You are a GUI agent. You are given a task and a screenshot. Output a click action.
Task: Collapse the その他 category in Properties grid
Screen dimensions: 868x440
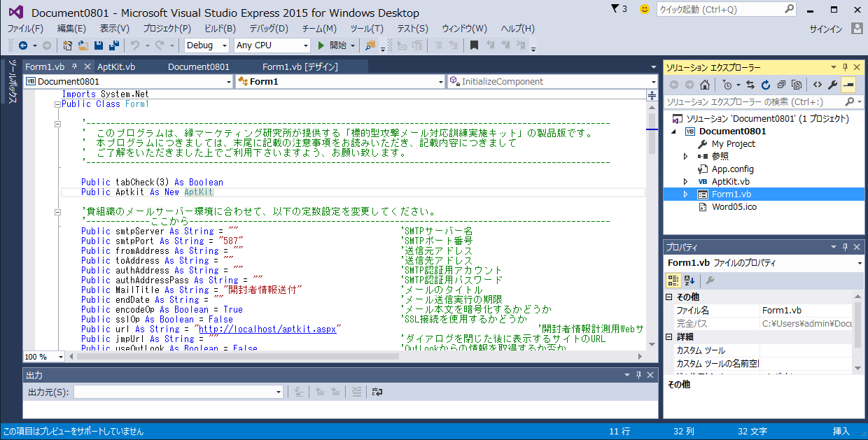pyautogui.click(x=670, y=297)
